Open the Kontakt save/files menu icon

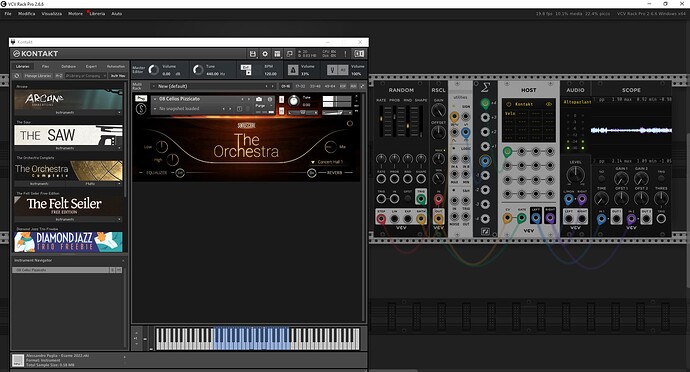coord(253,54)
